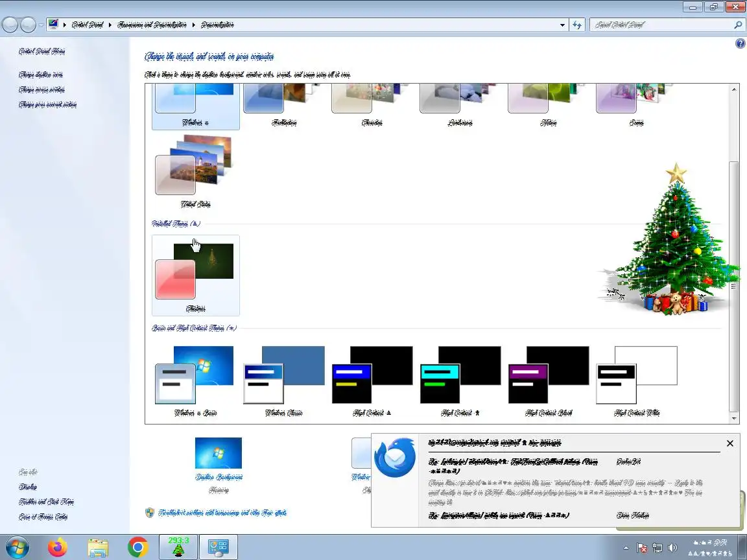Screen dimensions: 747x560
Task: Open Control Panel Home link
Action: point(42,51)
